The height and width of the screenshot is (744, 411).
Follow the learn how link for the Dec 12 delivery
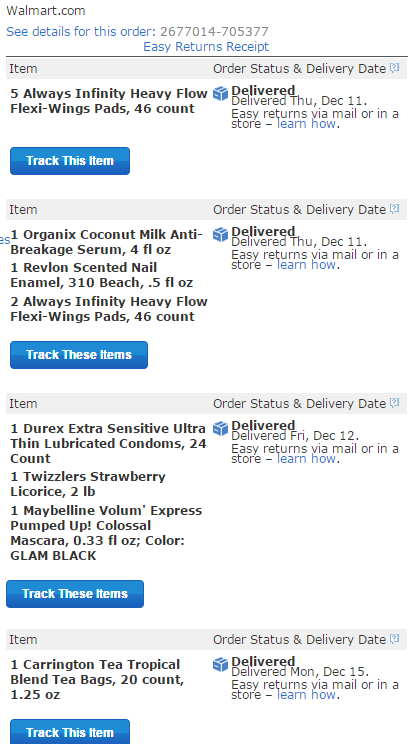pos(307,459)
